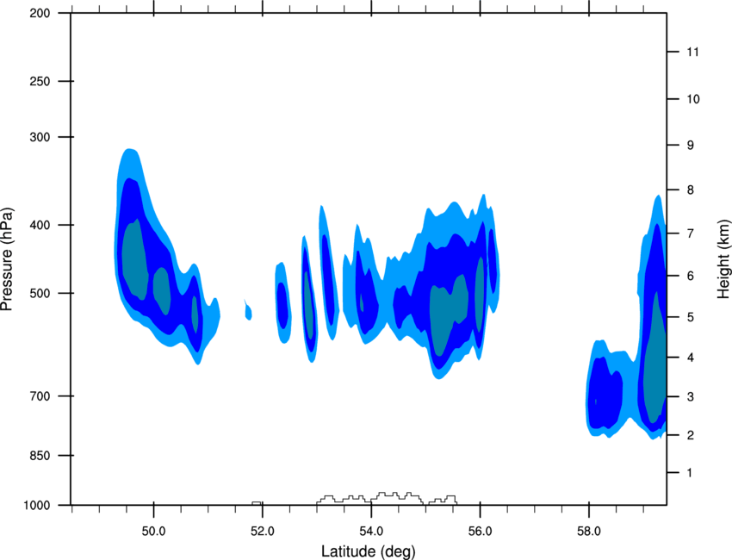Click the 7 km height label
This screenshot has height=560, width=732.
pyautogui.click(x=691, y=233)
